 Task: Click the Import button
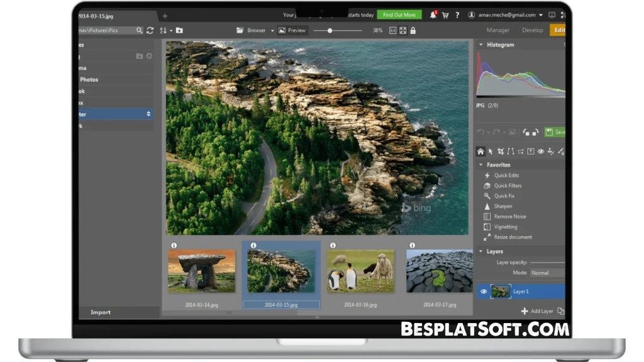tap(101, 312)
